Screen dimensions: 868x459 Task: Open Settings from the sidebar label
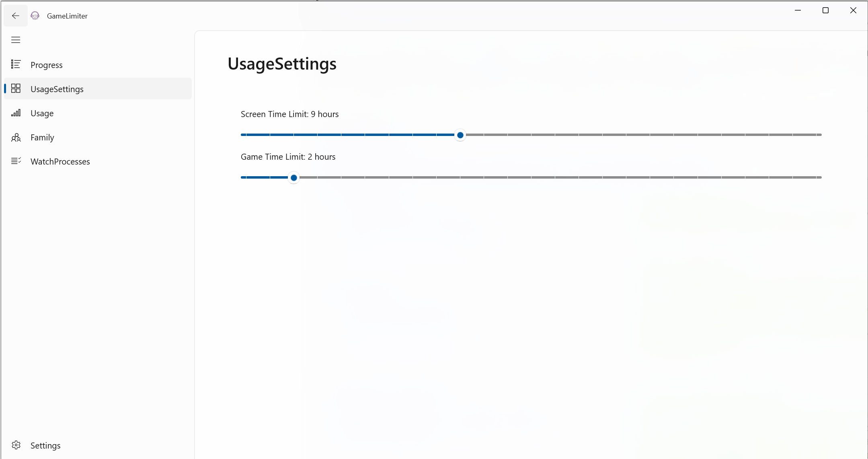[x=45, y=445]
